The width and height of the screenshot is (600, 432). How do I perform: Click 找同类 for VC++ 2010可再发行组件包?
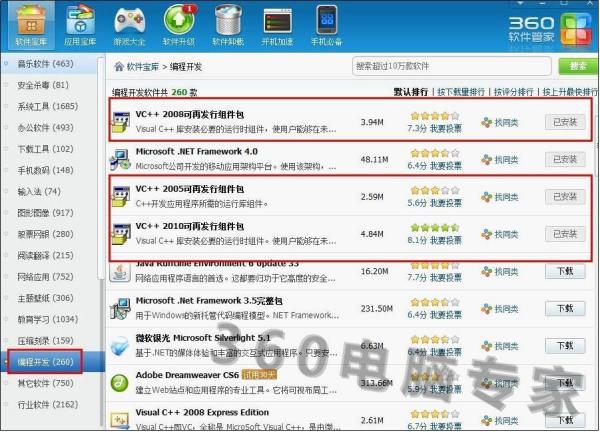click(x=500, y=234)
